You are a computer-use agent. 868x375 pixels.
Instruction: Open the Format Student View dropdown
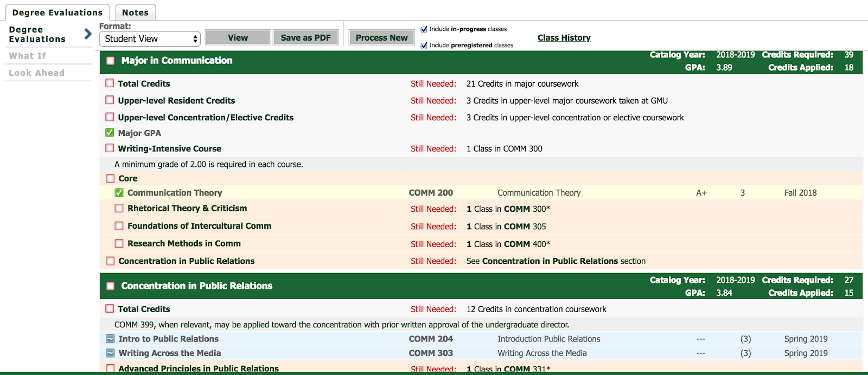[x=150, y=39]
